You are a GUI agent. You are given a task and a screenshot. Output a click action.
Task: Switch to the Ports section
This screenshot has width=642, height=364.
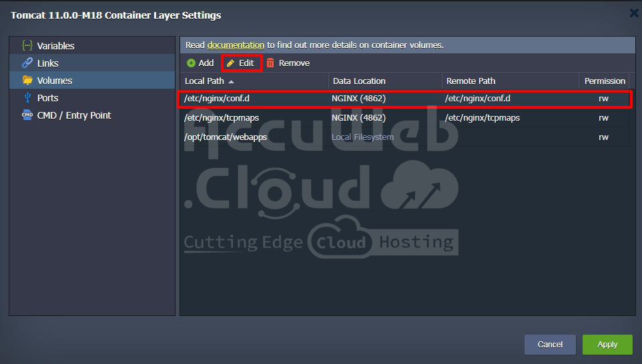tap(92, 98)
